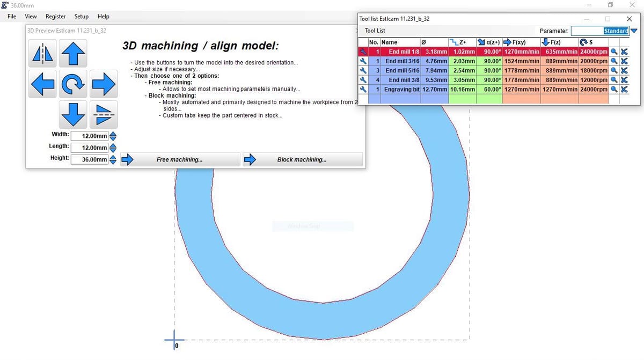Mirror the model horizontally with the flip icon
The width and height of the screenshot is (644, 360).
(x=43, y=53)
